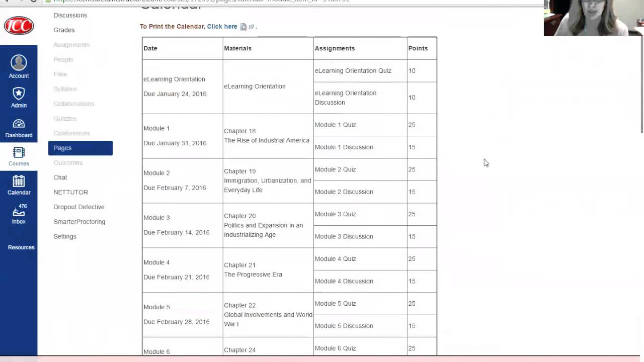
Task: Click the ICC logo in the sidebar
Action: pyautogui.click(x=19, y=26)
